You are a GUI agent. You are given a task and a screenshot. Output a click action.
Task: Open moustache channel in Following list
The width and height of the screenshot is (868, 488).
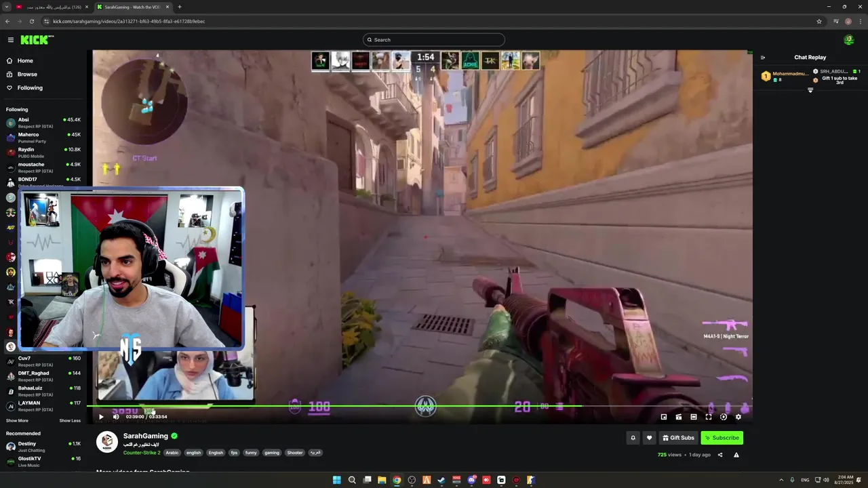(x=43, y=167)
